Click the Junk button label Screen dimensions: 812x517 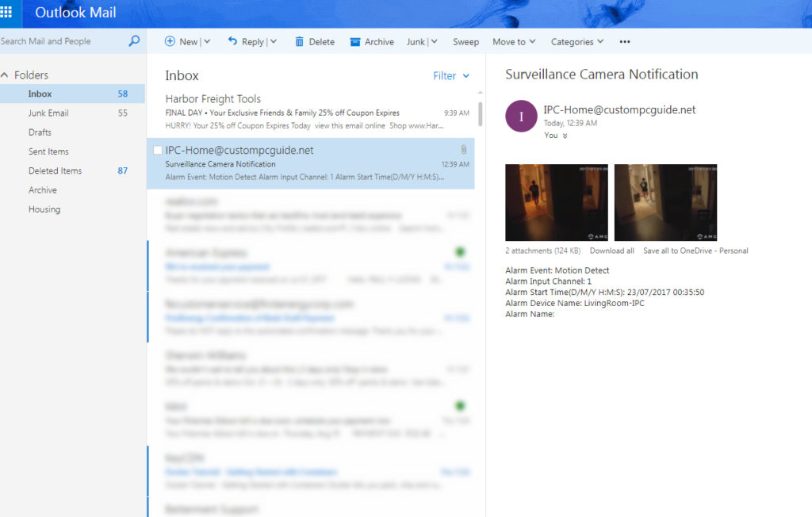point(416,42)
